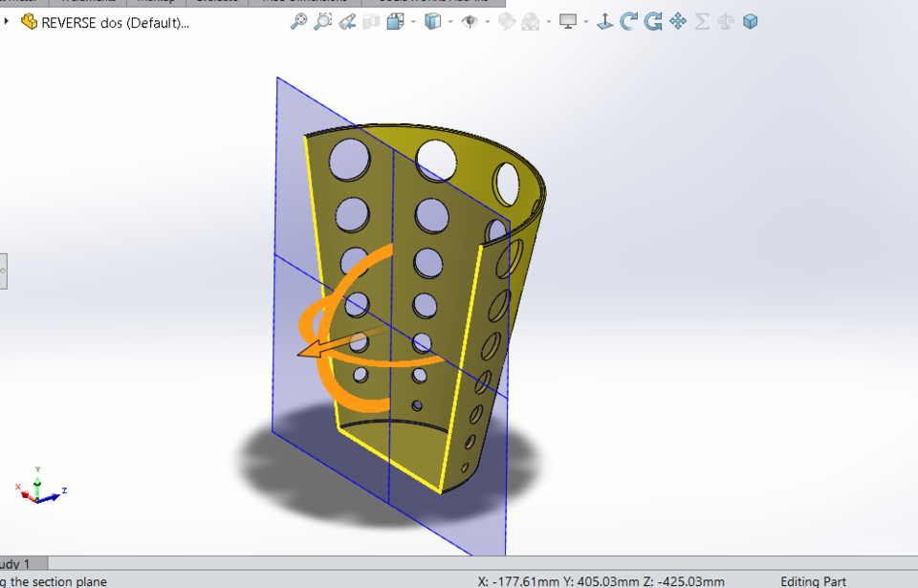Click the Hide/Show Items eye icon

469,21
